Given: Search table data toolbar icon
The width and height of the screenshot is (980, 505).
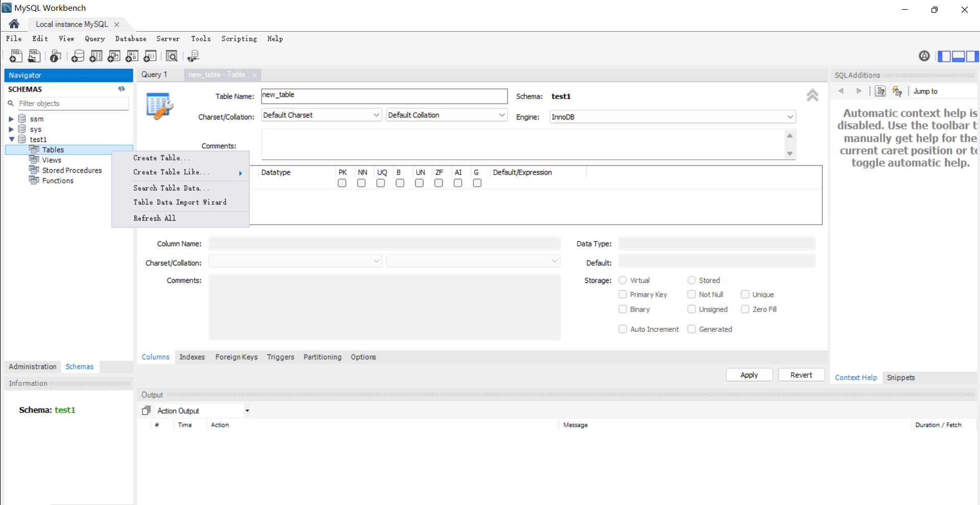Looking at the screenshot, I should (x=172, y=56).
